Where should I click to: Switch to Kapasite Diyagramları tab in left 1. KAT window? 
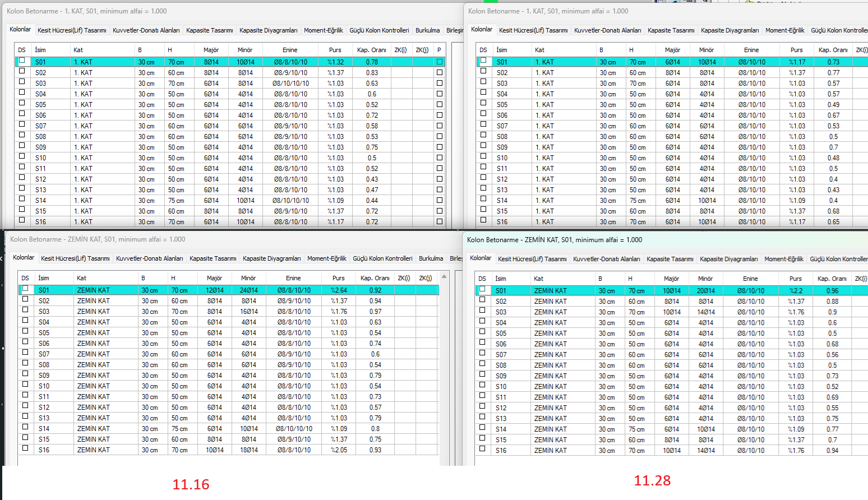pyautogui.click(x=269, y=30)
